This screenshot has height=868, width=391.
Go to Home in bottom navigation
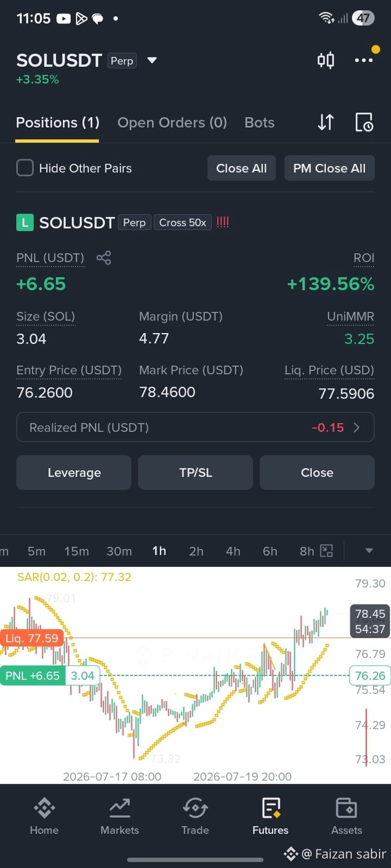pos(44,816)
